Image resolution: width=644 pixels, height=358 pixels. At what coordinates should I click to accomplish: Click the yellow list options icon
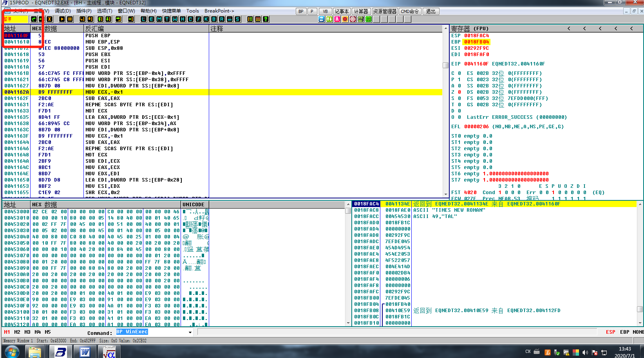pos(250,19)
